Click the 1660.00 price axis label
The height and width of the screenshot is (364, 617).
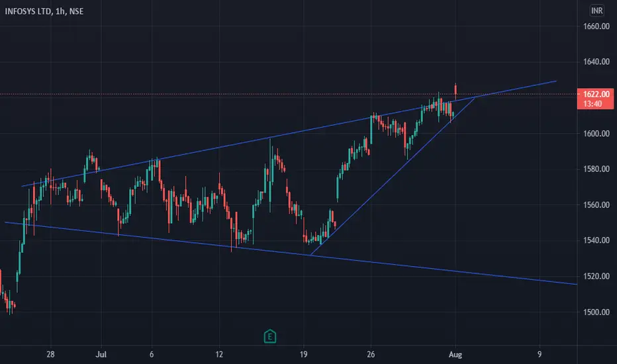596,26
